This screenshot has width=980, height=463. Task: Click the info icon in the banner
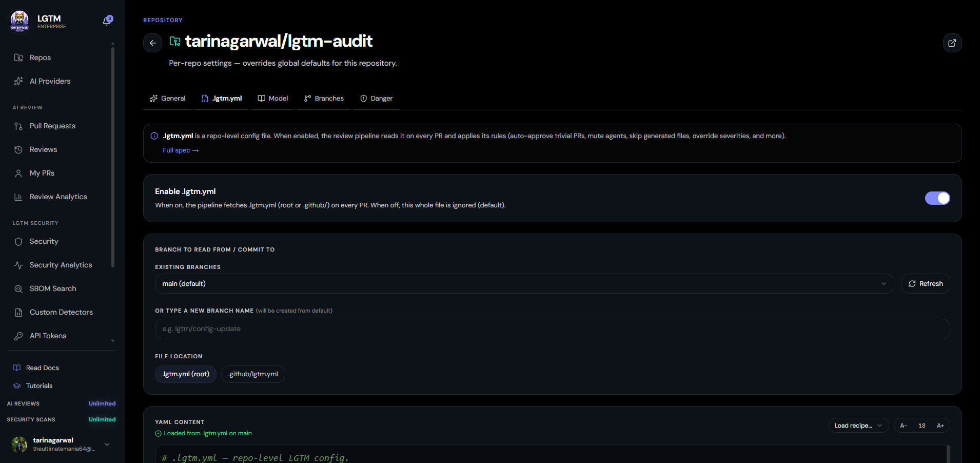(x=154, y=136)
